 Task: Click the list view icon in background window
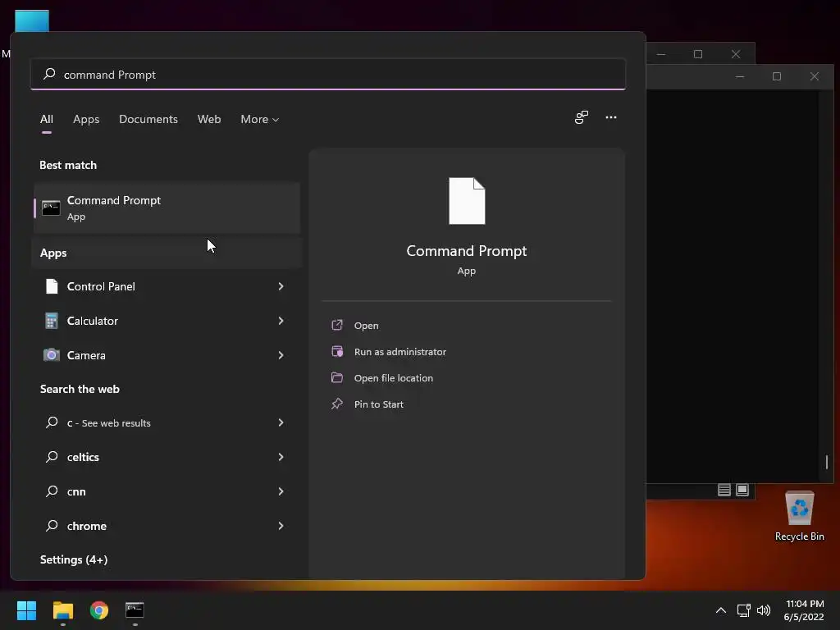[724, 490]
